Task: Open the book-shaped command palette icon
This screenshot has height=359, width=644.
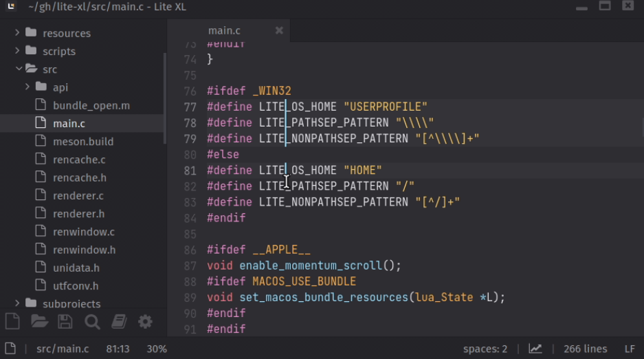Action: click(x=119, y=322)
